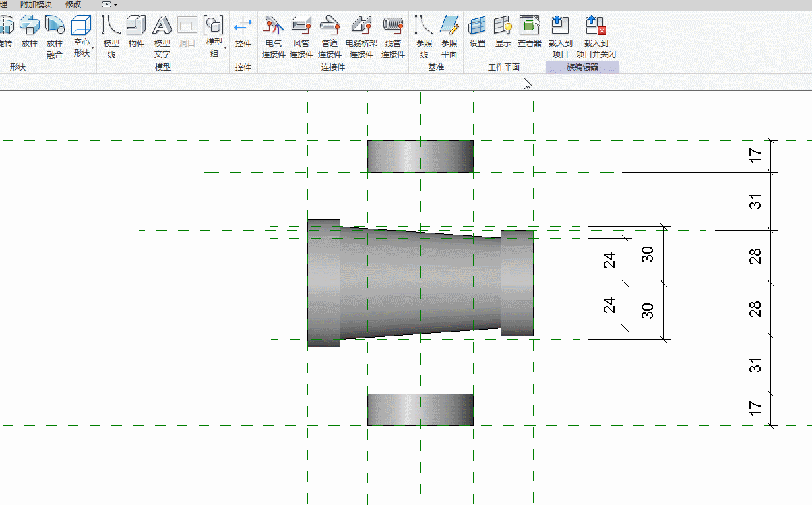Click the 基准 panel title
The height and width of the screenshot is (505, 812).
tap(436, 67)
